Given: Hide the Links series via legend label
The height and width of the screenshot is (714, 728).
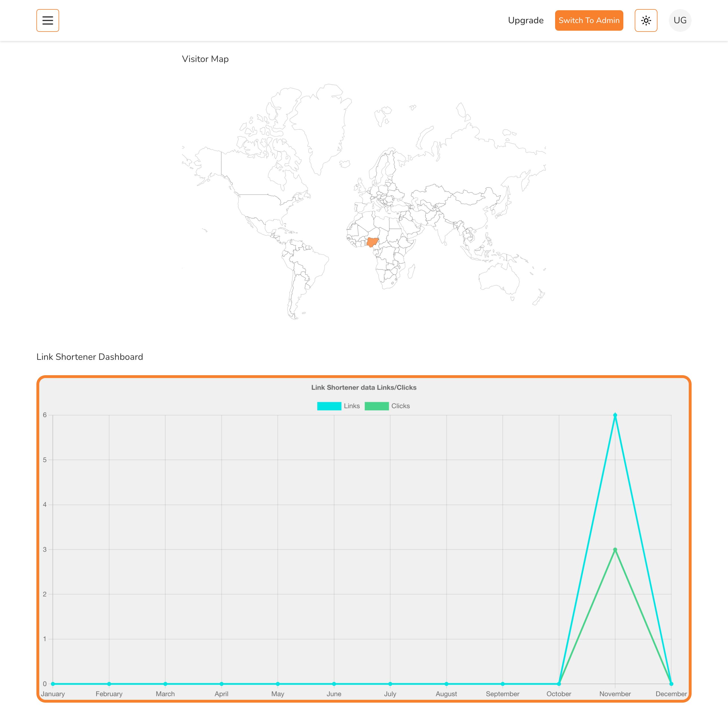Looking at the screenshot, I should pyautogui.click(x=351, y=406).
